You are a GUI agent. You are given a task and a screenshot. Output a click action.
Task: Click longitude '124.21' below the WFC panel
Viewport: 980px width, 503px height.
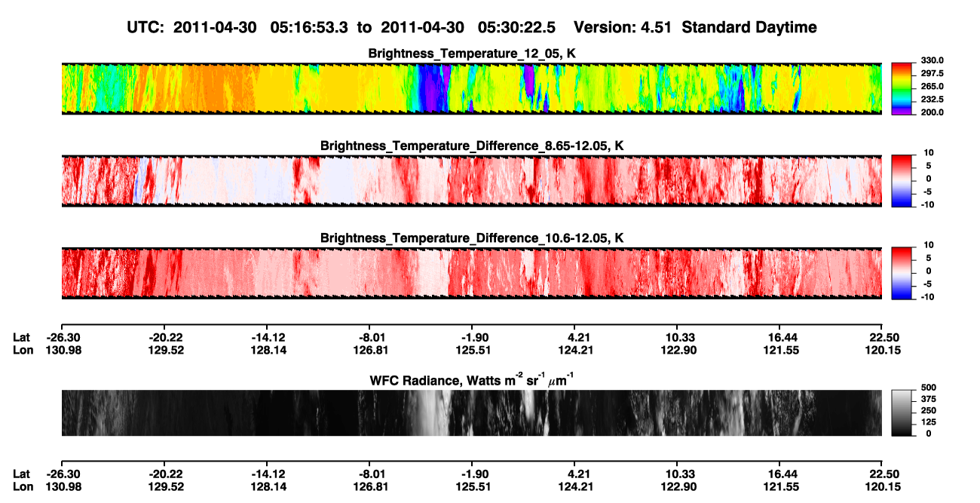(577, 486)
